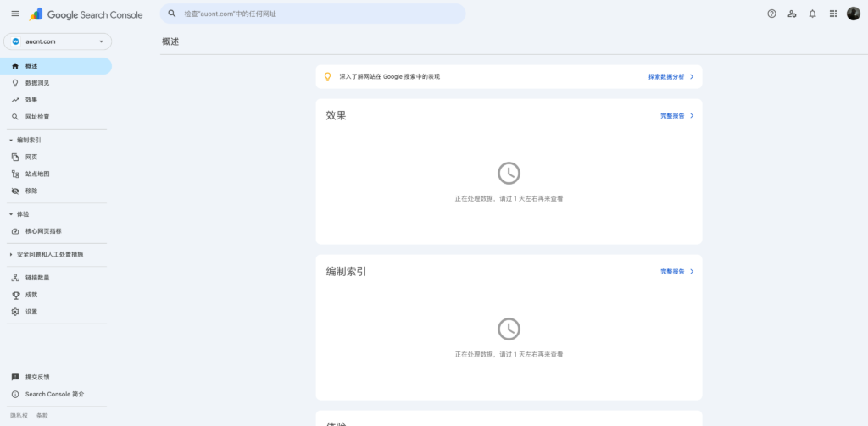
Task: Click the processing data message in 编制索引 card
Action: [x=509, y=354]
